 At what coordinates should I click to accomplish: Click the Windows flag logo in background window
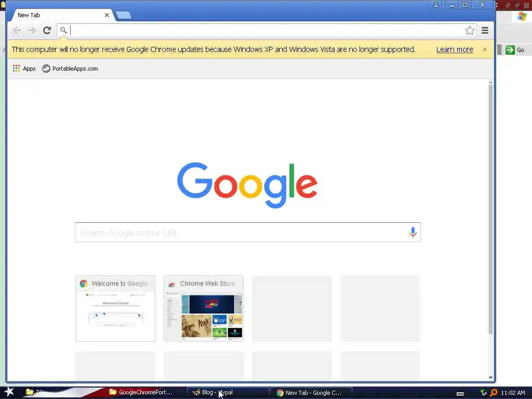point(522,16)
